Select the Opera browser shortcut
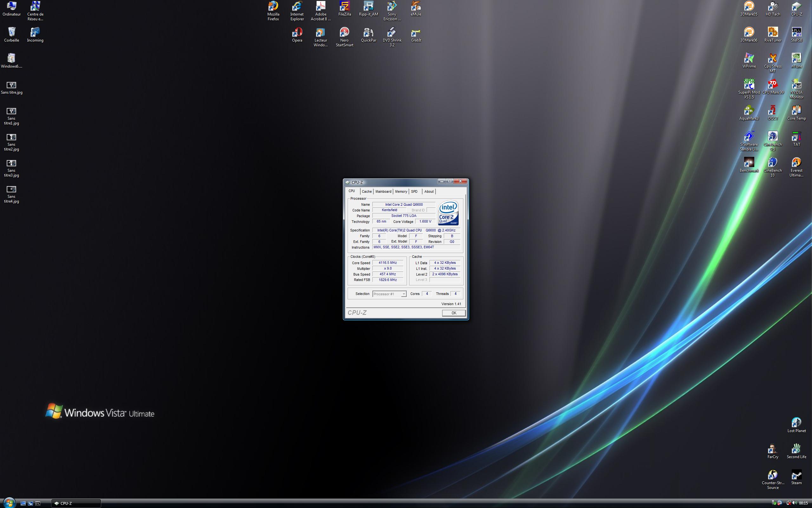This screenshot has width=812, height=508. click(297, 35)
